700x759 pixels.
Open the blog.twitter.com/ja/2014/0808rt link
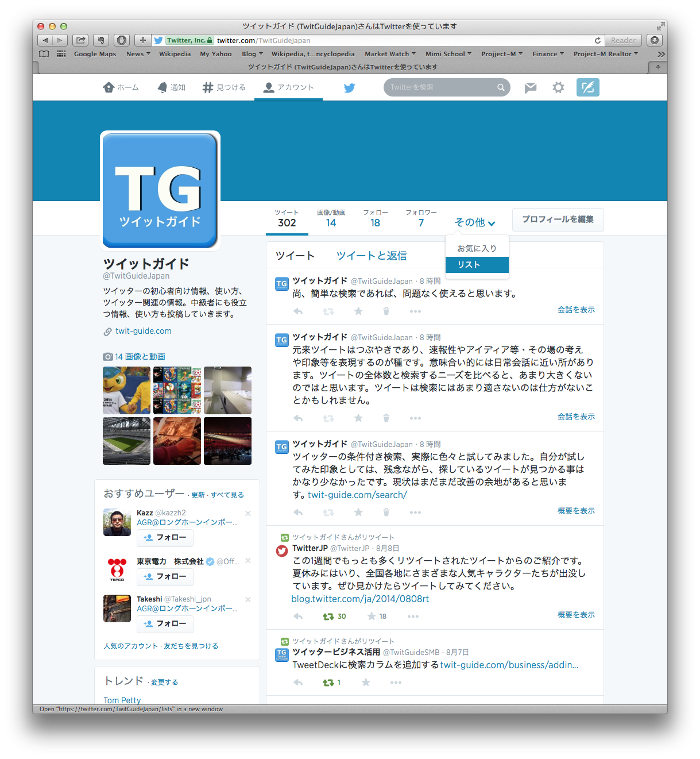pos(360,599)
